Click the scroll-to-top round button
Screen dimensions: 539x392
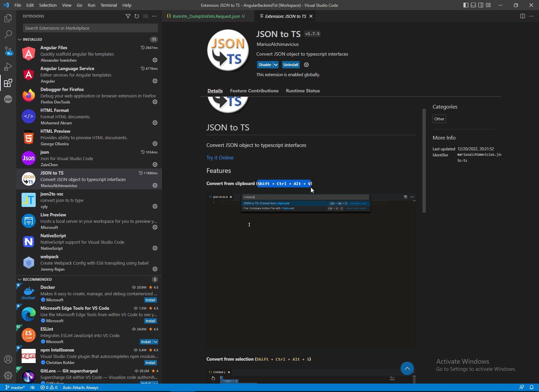coord(407,368)
